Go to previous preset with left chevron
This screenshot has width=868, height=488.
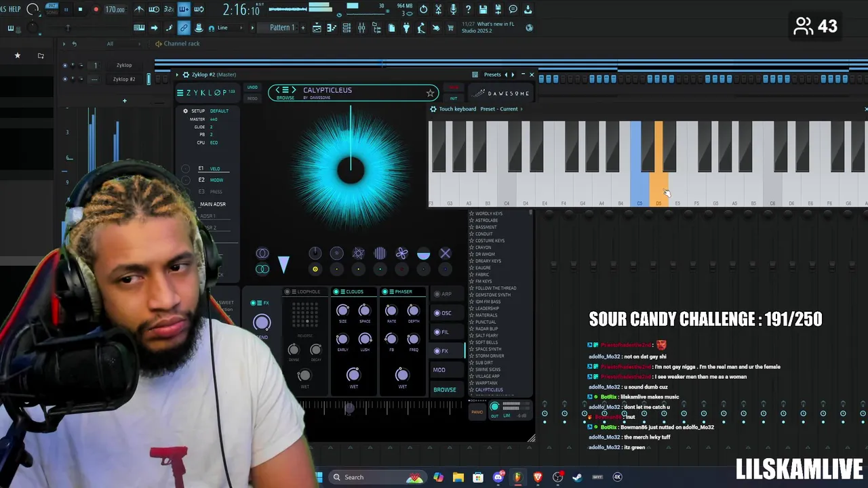coord(277,90)
